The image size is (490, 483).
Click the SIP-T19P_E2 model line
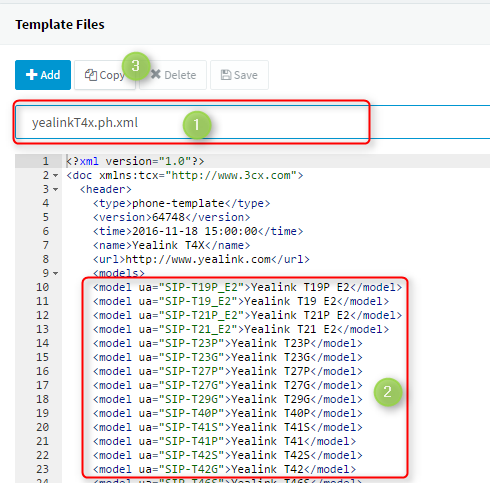247,287
